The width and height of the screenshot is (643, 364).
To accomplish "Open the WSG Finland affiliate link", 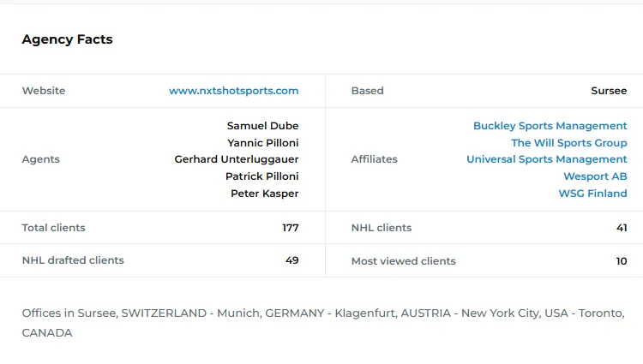I will click(592, 194).
